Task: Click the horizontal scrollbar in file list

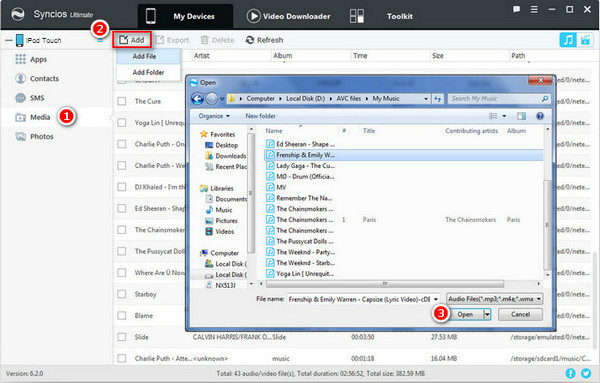Action: tap(385, 284)
